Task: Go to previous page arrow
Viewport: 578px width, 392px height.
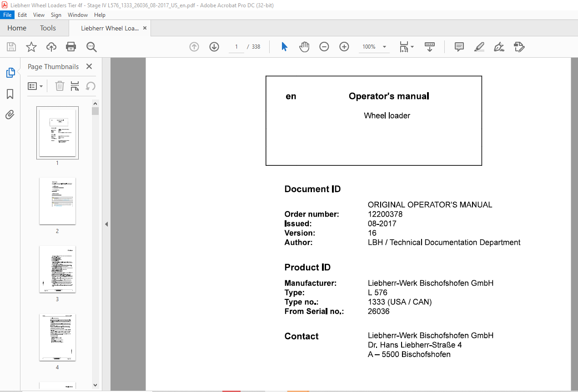Action: click(194, 47)
